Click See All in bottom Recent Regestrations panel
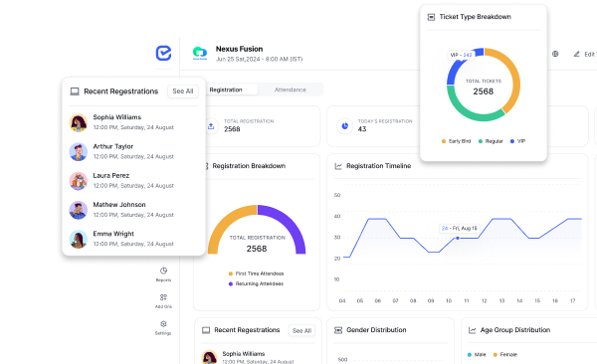Screen dimensions: 597x364 tap(301, 331)
